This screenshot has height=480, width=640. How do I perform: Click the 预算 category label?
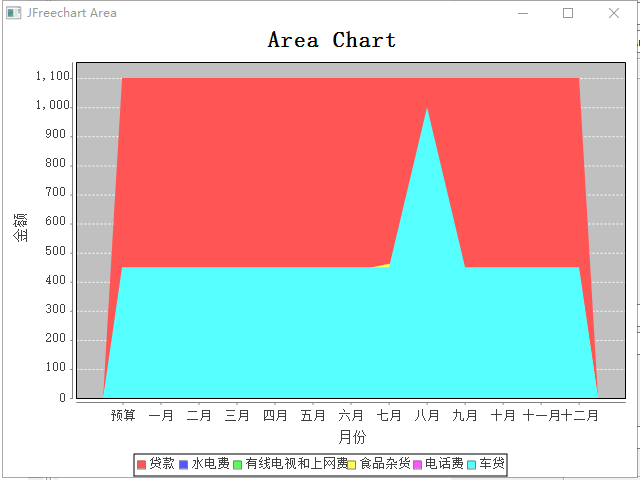[x=123, y=416]
